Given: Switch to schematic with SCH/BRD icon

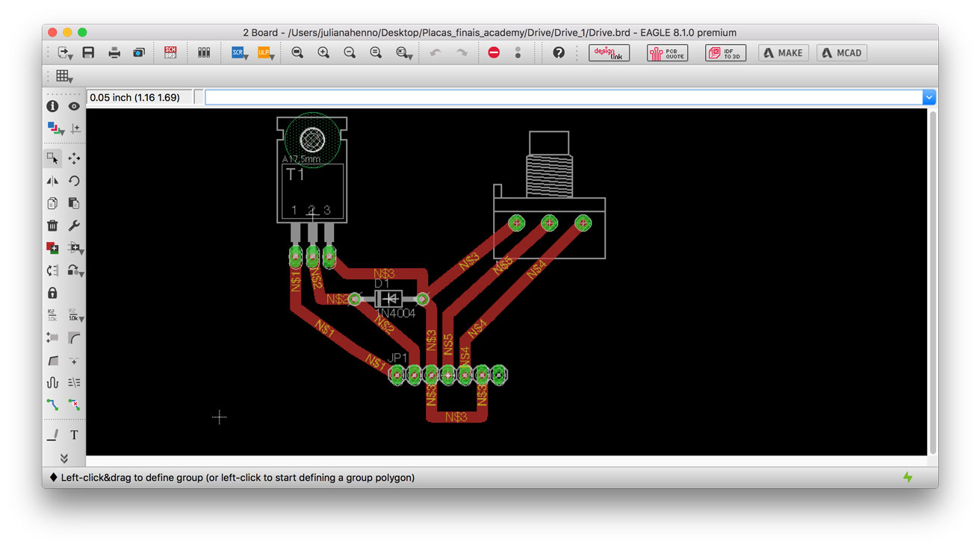Looking at the screenshot, I should pyautogui.click(x=170, y=53).
